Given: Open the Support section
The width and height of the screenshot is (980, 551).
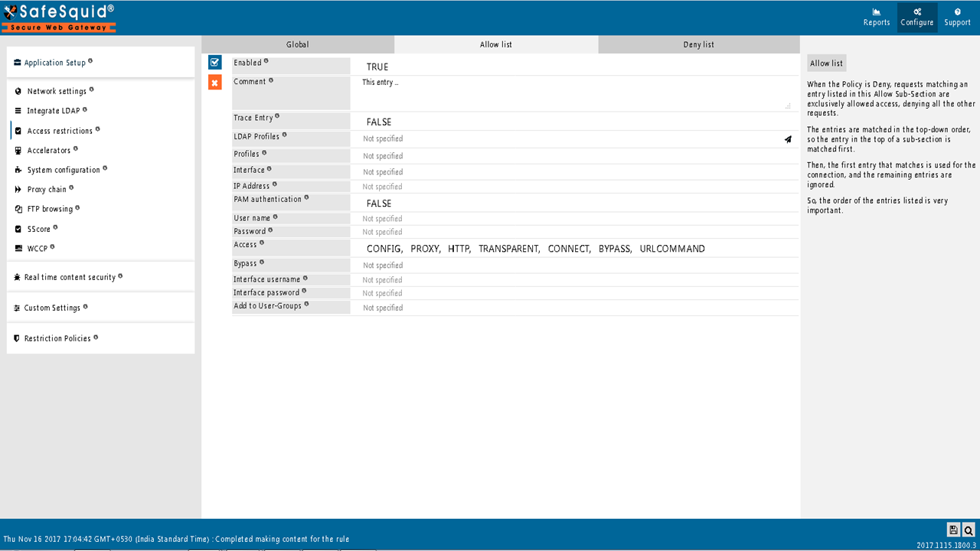Looking at the screenshot, I should pyautogui.click(x=957, y=17).
